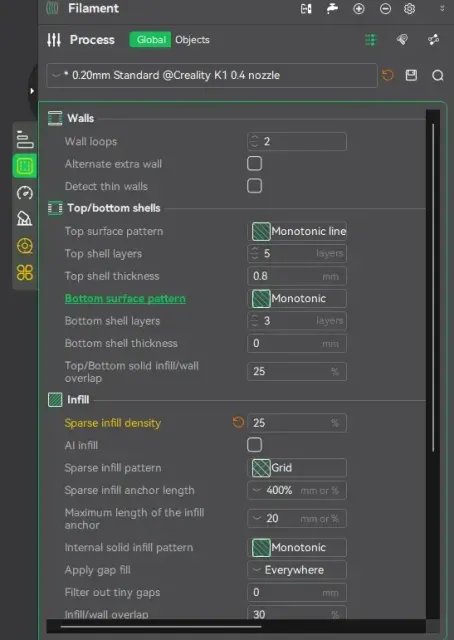The width and height of the screenshot is (454, 640).
Task: Open the multimaterial side tab icon
Action: tap(24, 246)
